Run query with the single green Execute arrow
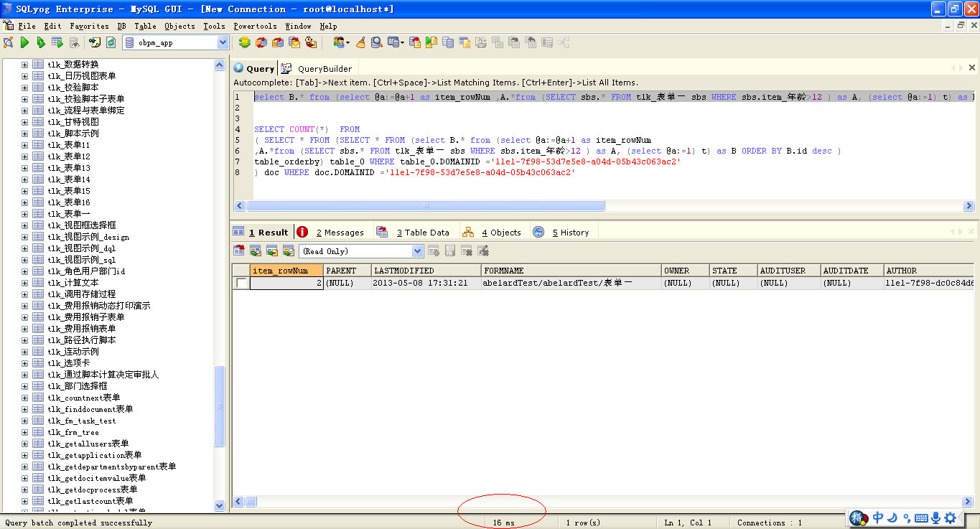 click(24, 42)
